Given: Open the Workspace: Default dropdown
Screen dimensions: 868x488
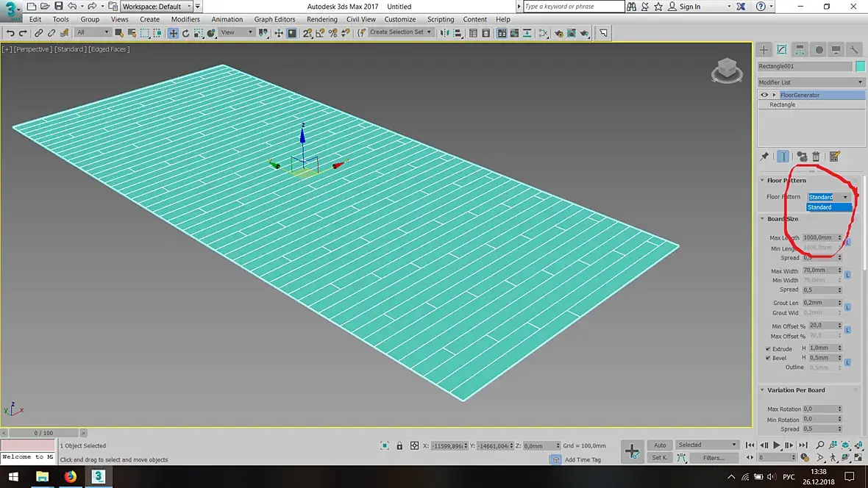Looking at the screenshot, I should point(156,7).
